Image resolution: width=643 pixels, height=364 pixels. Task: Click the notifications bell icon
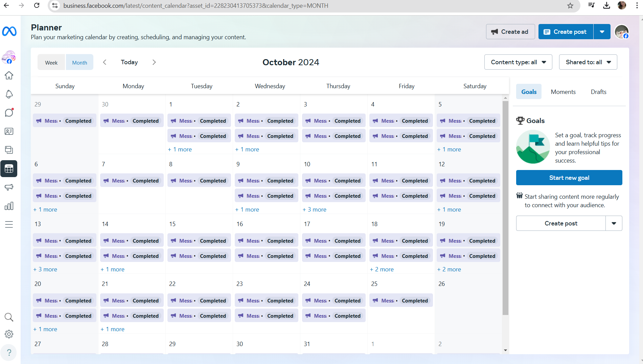click(9, 94)
